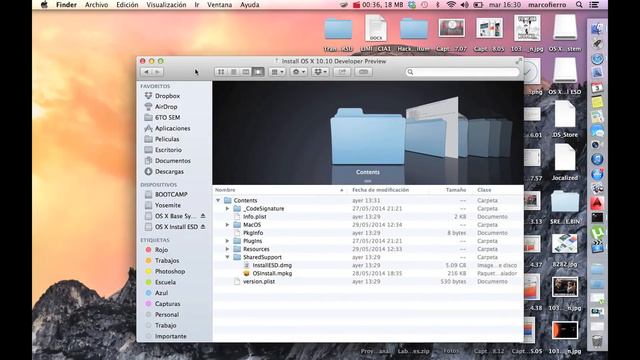Sort by Clase column

(x=484, y=190)
